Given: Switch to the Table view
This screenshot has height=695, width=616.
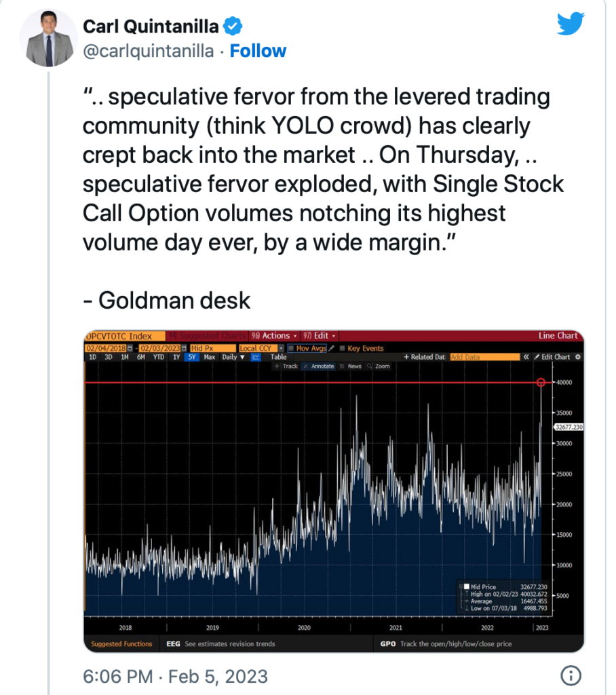Looking at the screenshot, I should tap(279, 357).
